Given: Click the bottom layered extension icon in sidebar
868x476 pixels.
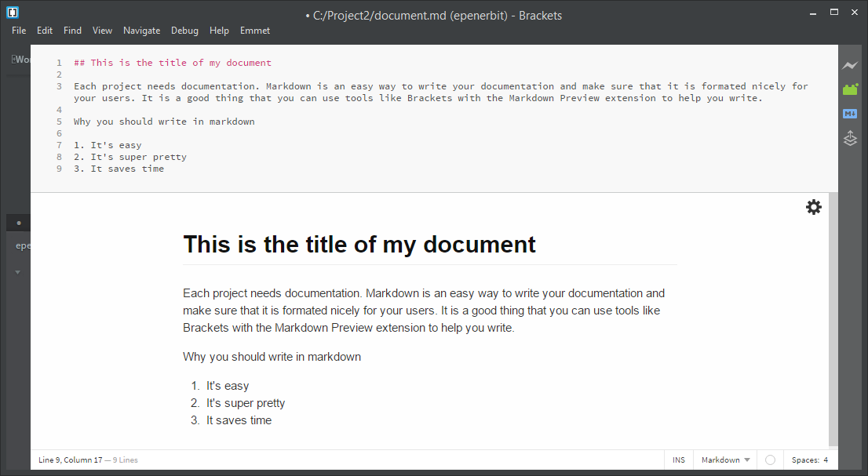Looking at the screenshot, I should click(x=850, y=138).
